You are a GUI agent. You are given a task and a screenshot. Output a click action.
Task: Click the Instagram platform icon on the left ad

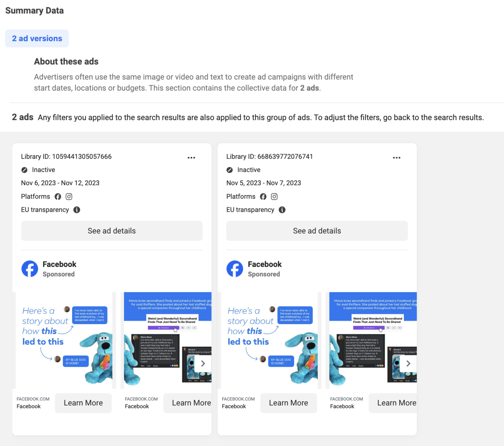click(69, 196)
